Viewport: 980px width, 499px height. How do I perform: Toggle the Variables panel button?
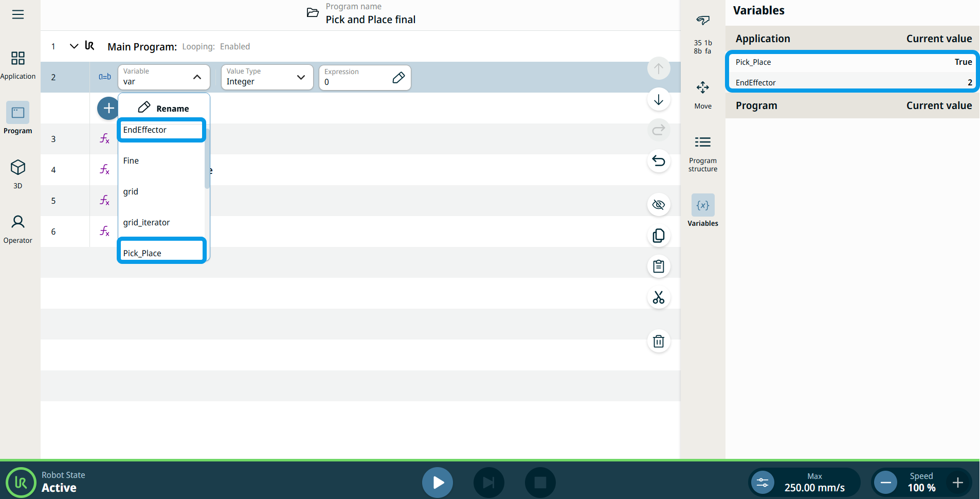coord(702,210)
